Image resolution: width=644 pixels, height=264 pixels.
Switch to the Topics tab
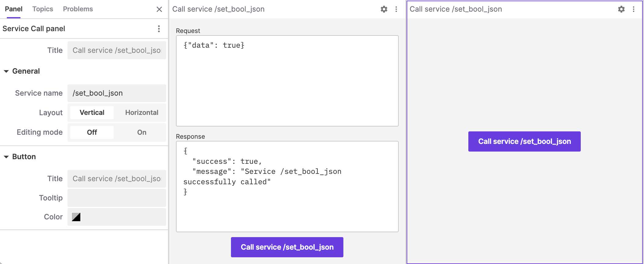43,9
